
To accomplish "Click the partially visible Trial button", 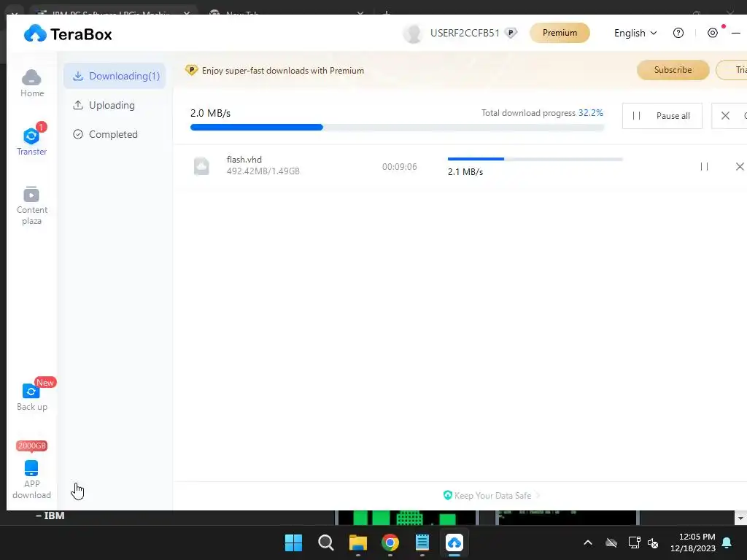I will [x=732, y=70].
